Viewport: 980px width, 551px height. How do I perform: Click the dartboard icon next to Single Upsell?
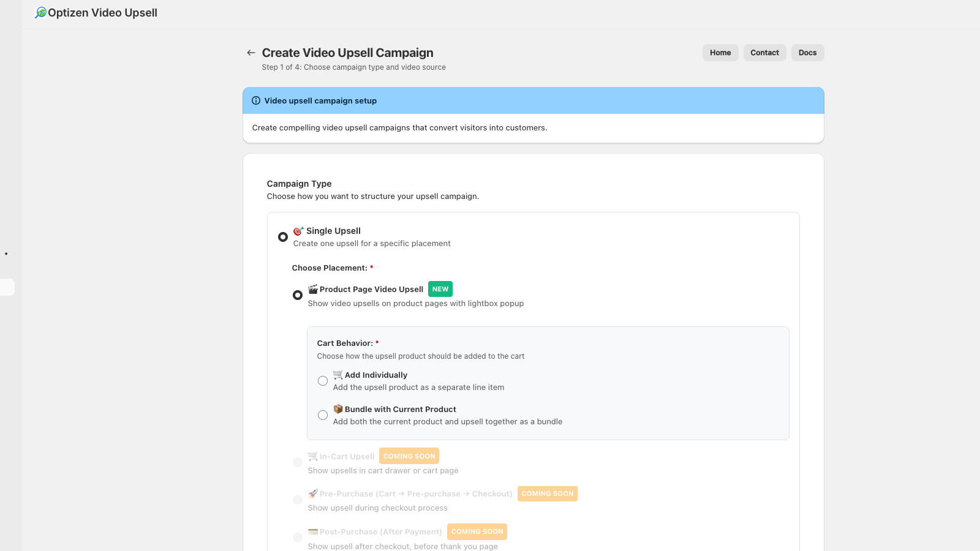point(298,230)
